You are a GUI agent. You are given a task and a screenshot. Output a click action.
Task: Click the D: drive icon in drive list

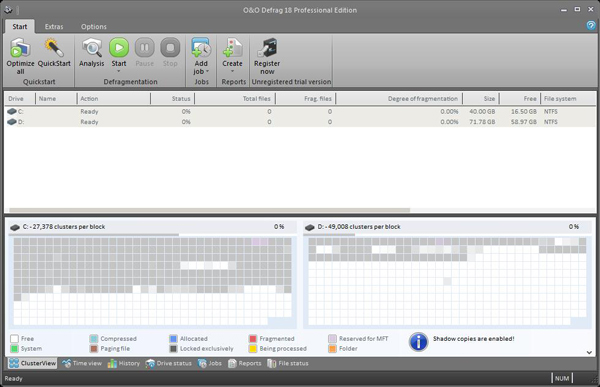12,122
